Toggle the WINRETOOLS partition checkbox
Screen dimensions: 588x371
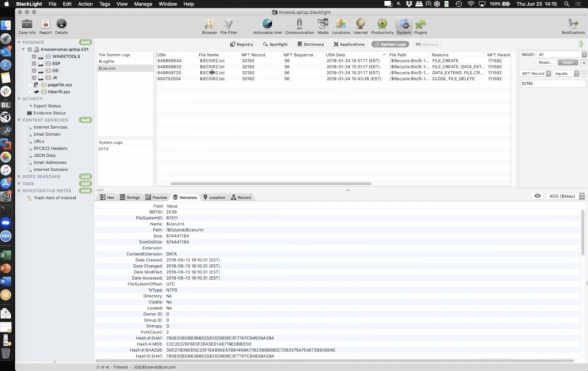pyautogui.click(x=34, y=57)
